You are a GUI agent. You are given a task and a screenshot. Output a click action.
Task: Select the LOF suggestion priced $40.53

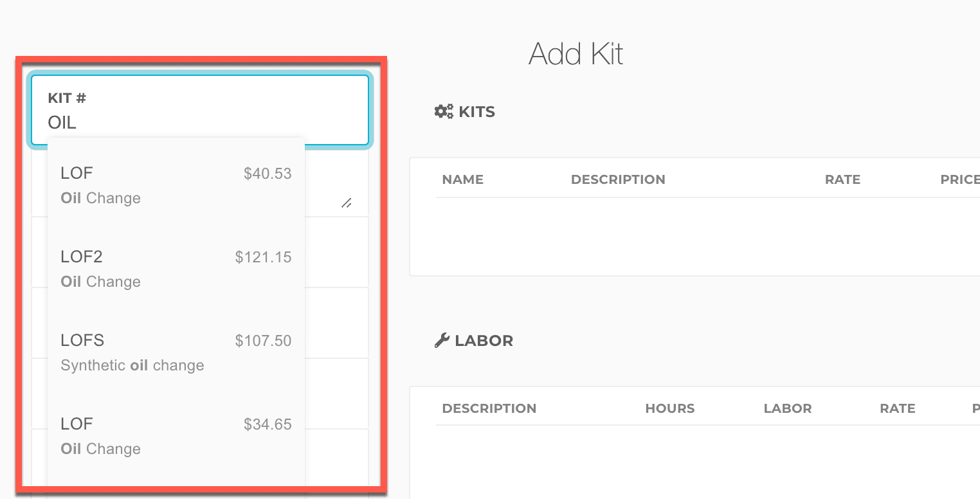176,185
